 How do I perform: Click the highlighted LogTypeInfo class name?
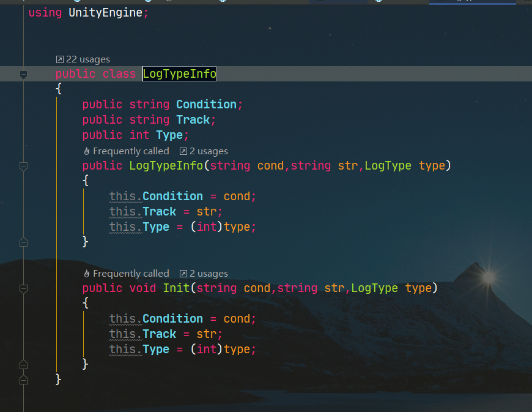tap(179, 73)
